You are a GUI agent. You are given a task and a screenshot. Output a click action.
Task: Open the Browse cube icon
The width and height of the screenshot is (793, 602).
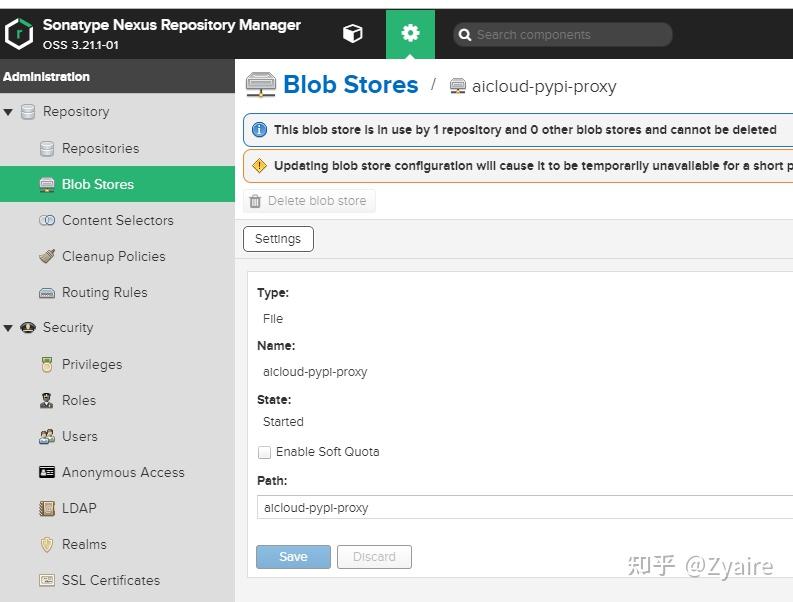(x=353, y=33)
